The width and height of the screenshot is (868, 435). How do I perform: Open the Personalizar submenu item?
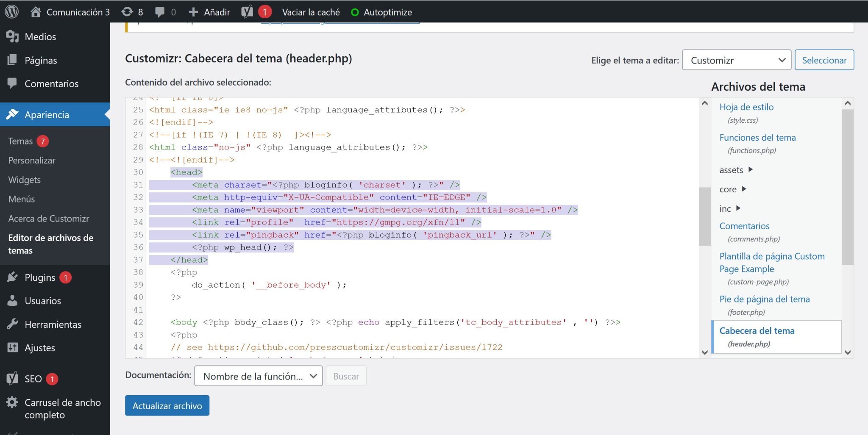click(32, 160)
